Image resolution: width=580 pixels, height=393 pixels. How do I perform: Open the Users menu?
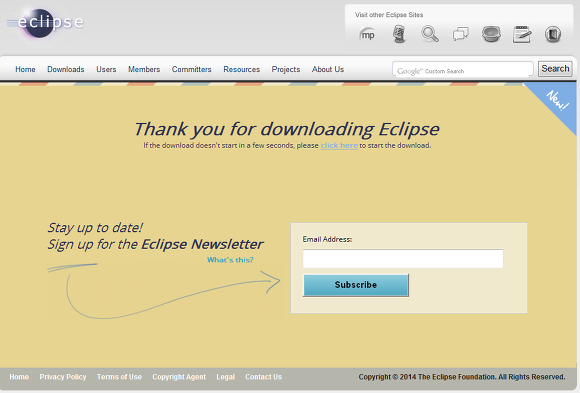pos(106,70)
